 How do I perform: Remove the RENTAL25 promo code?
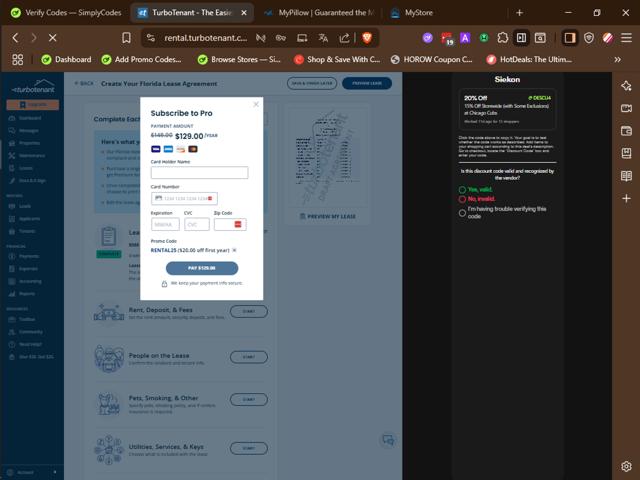[x=234, y=250]
